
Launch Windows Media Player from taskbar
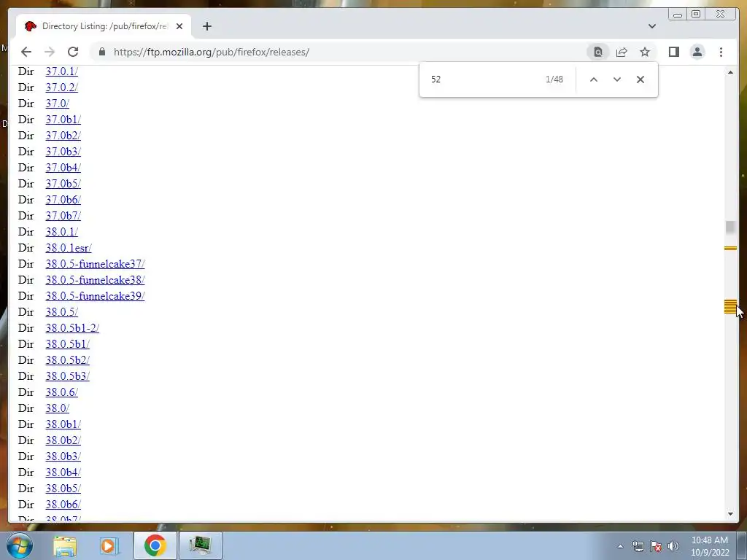pos(109,545)
